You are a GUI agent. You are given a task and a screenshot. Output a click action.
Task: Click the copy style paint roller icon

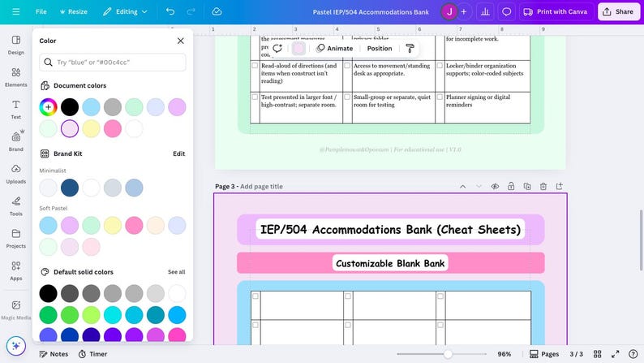click(x=410, y=48)
